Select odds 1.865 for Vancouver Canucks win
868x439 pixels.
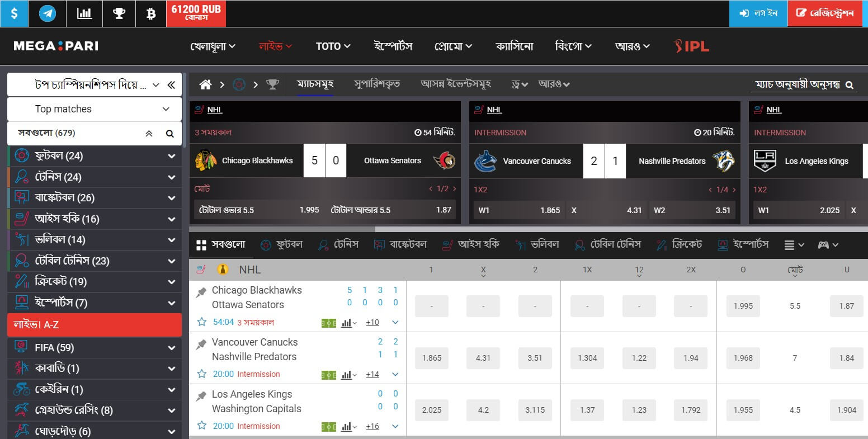(432, 358)
